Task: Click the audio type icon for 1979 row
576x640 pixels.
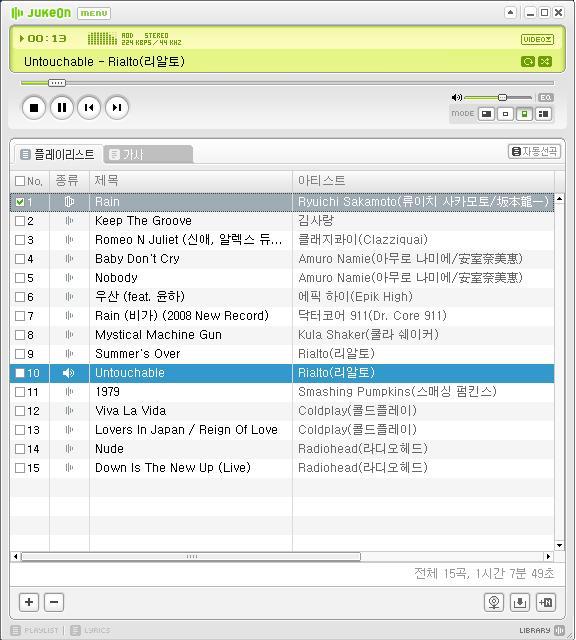Action: (x=69, y=392)
